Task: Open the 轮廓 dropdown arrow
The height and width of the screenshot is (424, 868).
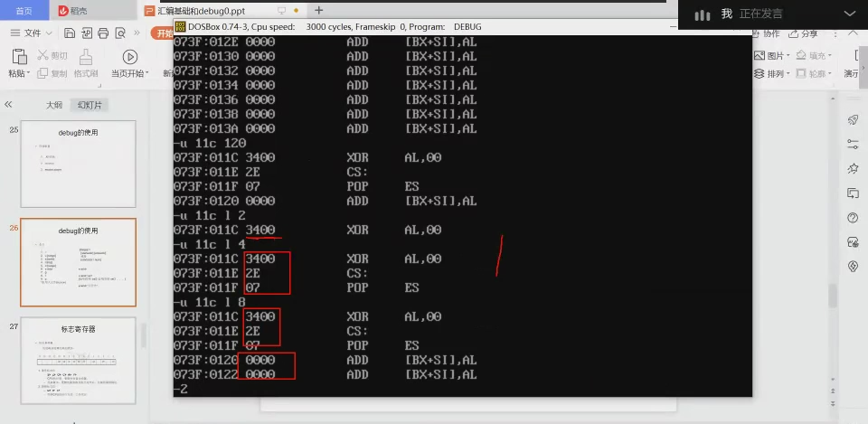Action: point(829,74)
